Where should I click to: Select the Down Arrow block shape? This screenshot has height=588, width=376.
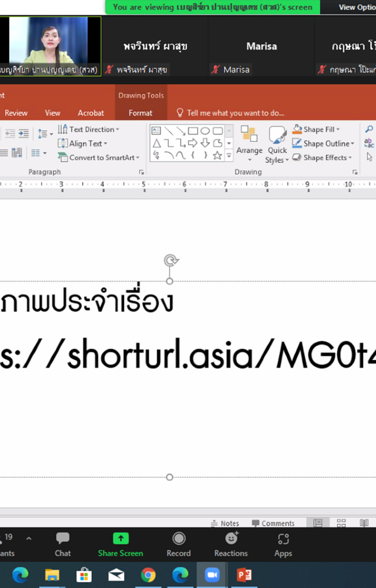click(x=205, y=143)
